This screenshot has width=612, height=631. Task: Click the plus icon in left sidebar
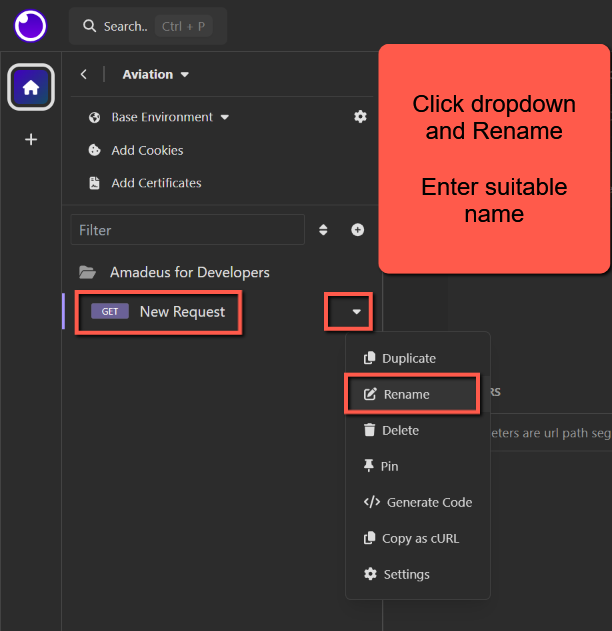pyautogui.click(x=31, y=140)
